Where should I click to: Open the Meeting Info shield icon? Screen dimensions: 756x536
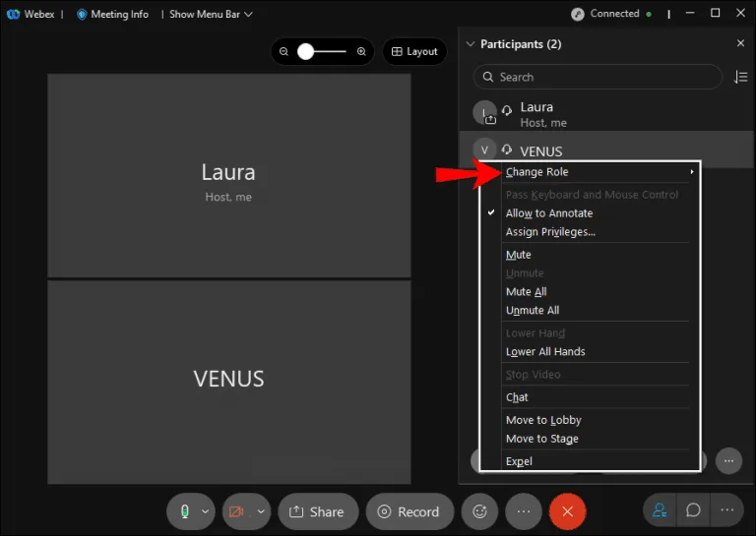point(82,15)
